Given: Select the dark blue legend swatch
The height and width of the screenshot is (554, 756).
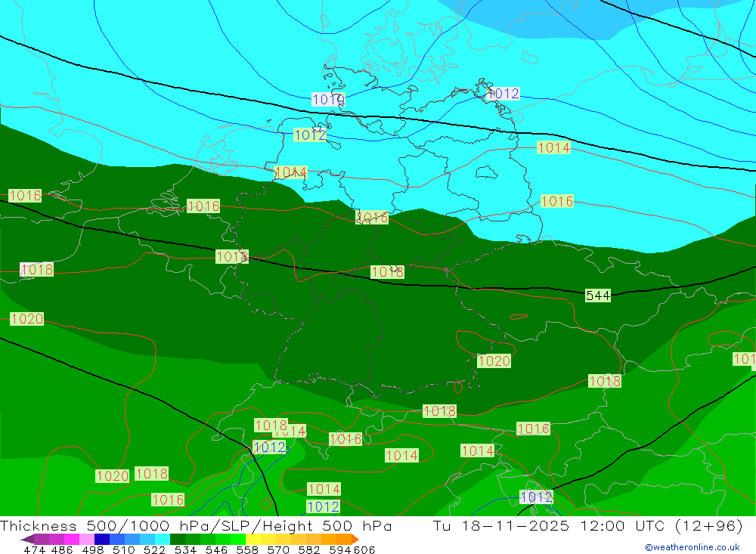Looking at the screenshot, I should [x=102, y=539].
